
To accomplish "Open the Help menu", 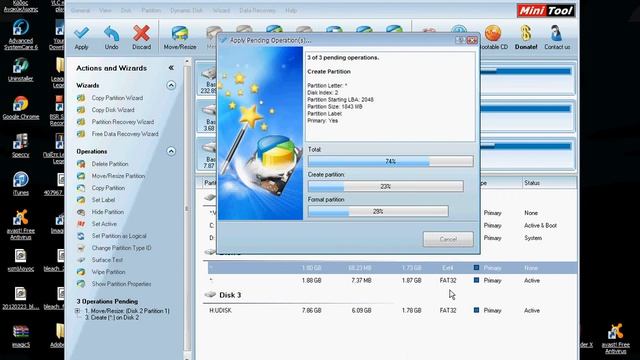I will click(291, 11).
